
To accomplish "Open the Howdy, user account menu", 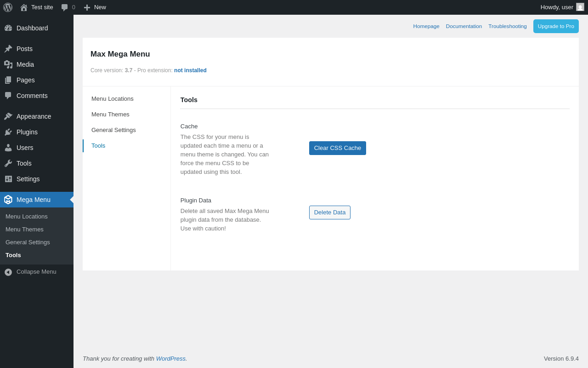I will (561, 7).
